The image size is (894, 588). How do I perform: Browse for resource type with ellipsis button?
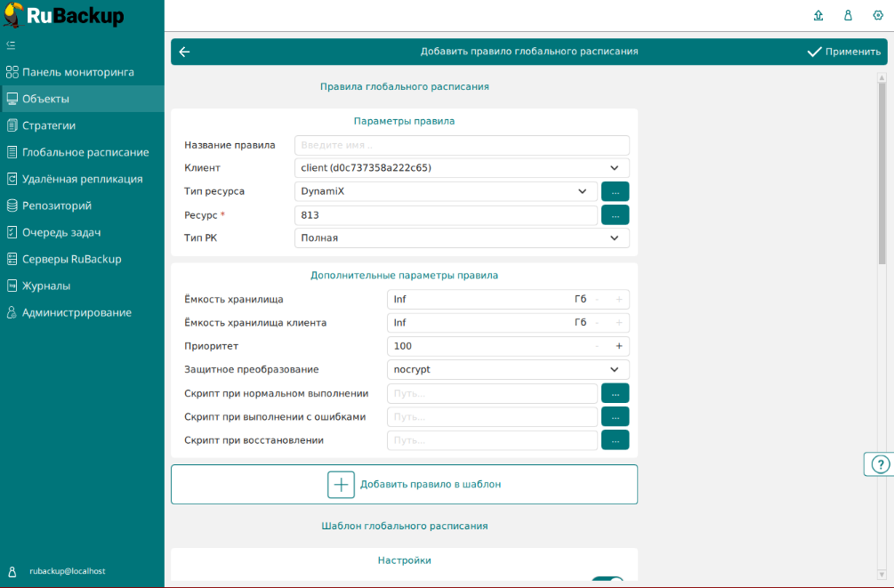click(x=615, y=191)
